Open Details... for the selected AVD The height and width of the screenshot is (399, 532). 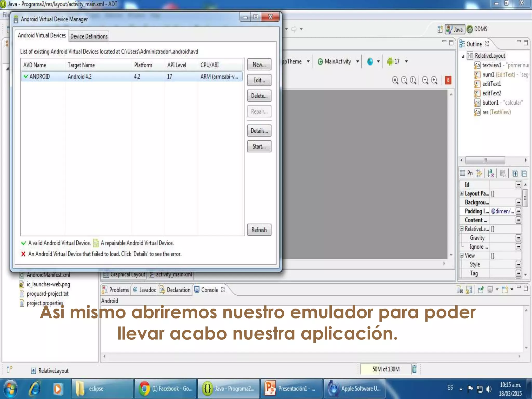click(x=259, y=131)
